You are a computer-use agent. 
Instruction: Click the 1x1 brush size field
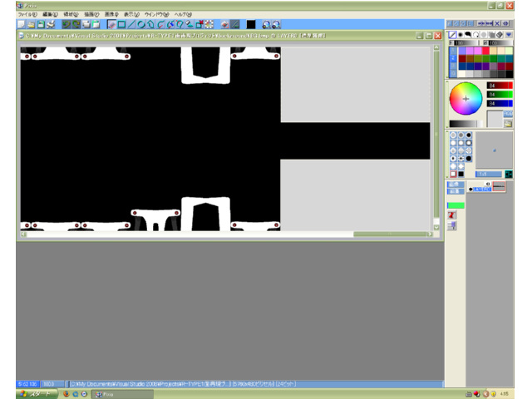(x=489, y=174)
